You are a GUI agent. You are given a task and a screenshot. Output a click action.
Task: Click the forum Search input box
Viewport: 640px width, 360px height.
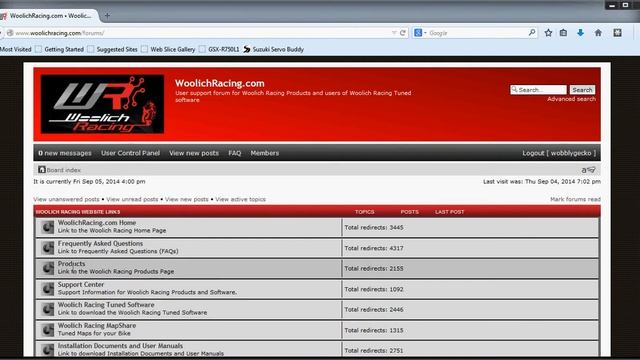coord(538,90)
